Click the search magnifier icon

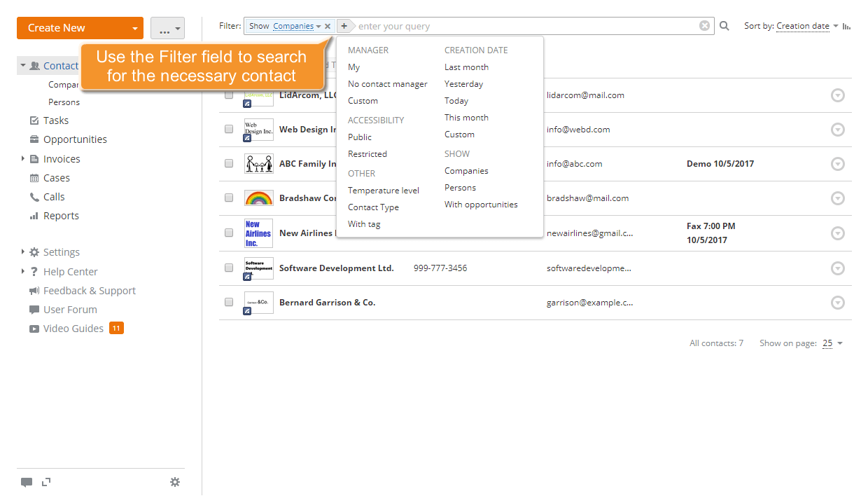coord(724,25)
